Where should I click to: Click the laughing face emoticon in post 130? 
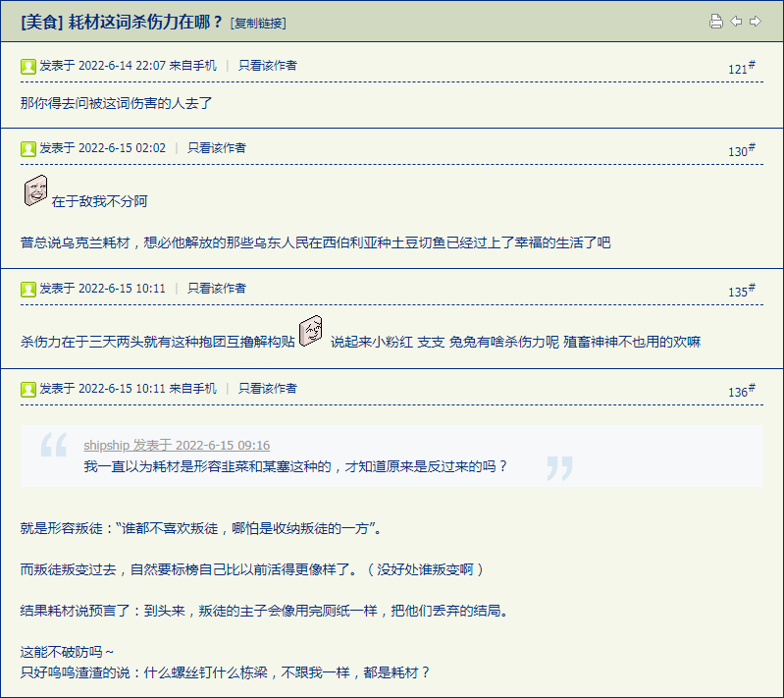coord(36,190)
